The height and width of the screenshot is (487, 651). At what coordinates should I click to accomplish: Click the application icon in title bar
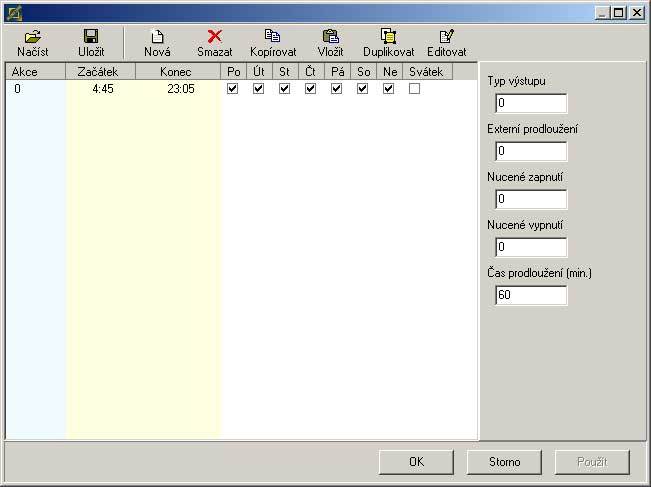point(14,13)
